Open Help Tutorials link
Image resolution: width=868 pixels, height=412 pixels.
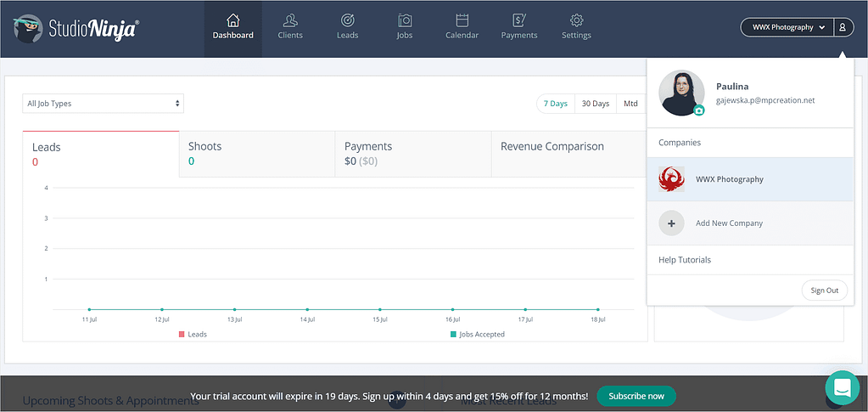(x=685, y=259)
